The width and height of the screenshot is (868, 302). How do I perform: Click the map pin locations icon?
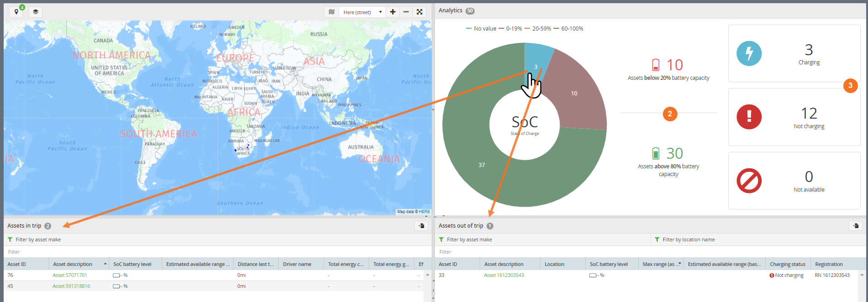tap(16, 12)
